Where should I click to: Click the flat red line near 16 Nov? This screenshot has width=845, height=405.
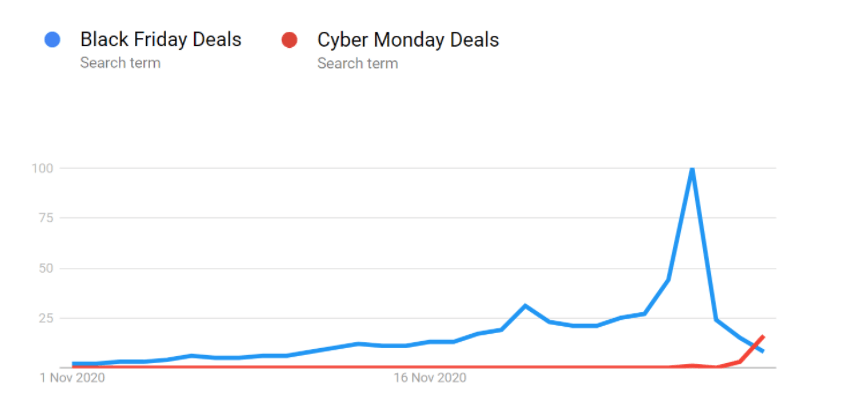pos(430,367)
